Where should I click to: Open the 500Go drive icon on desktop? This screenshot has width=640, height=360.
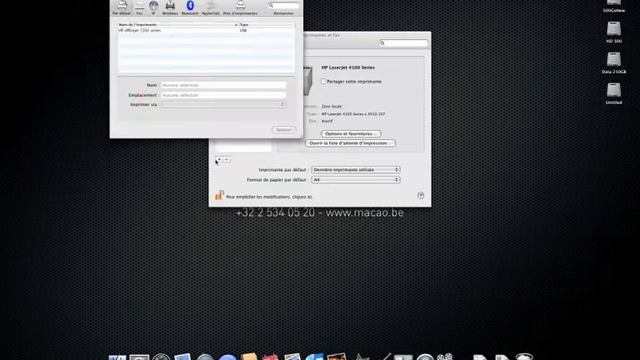coord(614,6)
